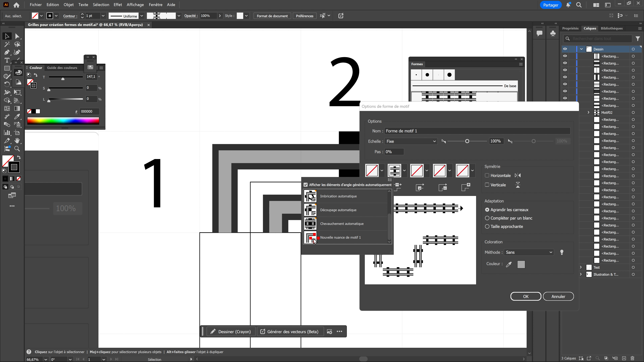This screenshot has width=644, height=362.
Task: Open more options in contextual task bar
Action: (x=339, y=331)
